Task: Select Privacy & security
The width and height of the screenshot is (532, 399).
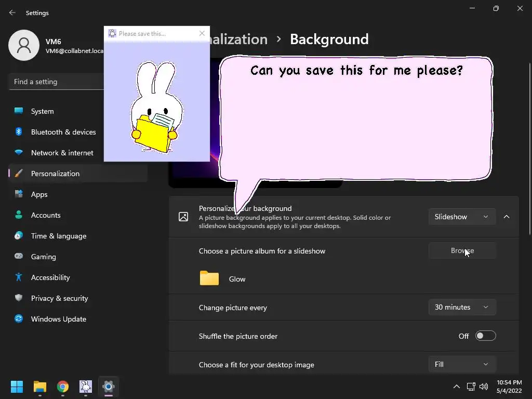Action: click(78, 298)
